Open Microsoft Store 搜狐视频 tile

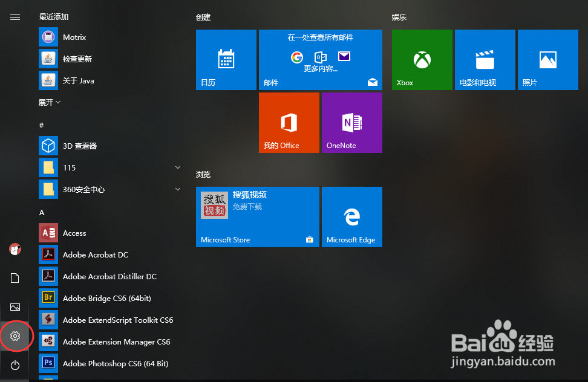pos(258,217)
